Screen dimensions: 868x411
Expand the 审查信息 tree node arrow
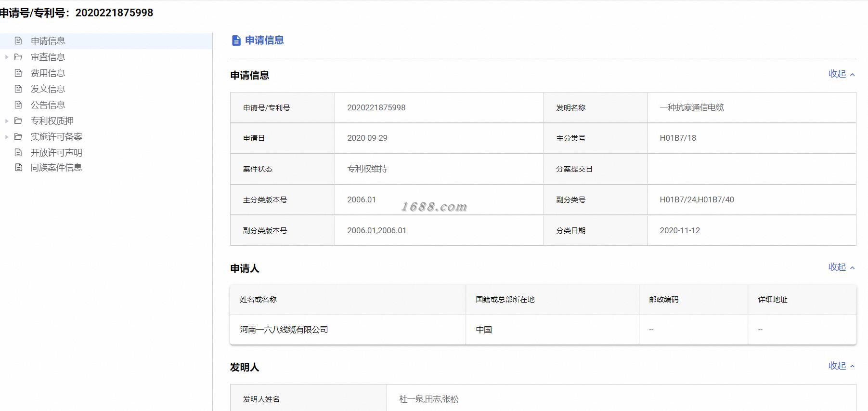tap(7, 57)
